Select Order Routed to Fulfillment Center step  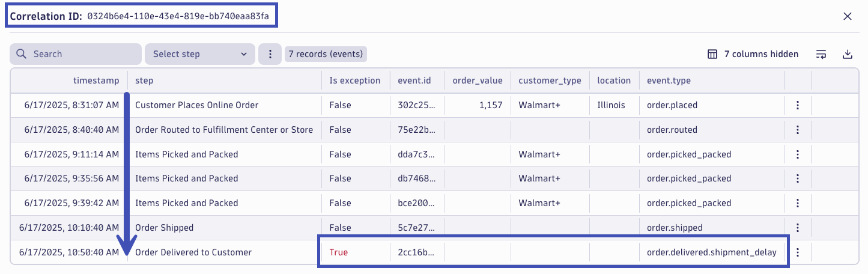[x=224, y=130]
